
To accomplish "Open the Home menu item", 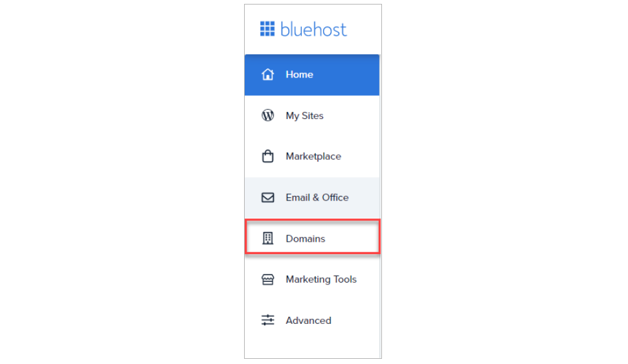I will (312, 75).
